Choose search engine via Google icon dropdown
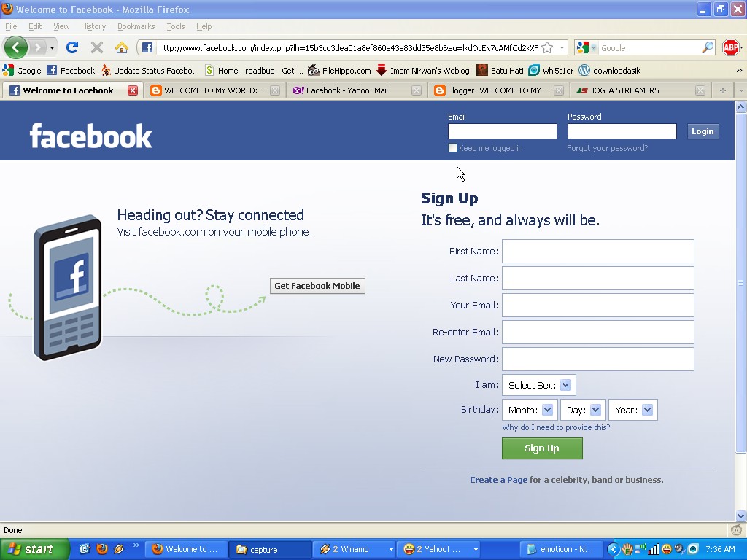Viewport: 747px width, 560px height. coord(587,47)
